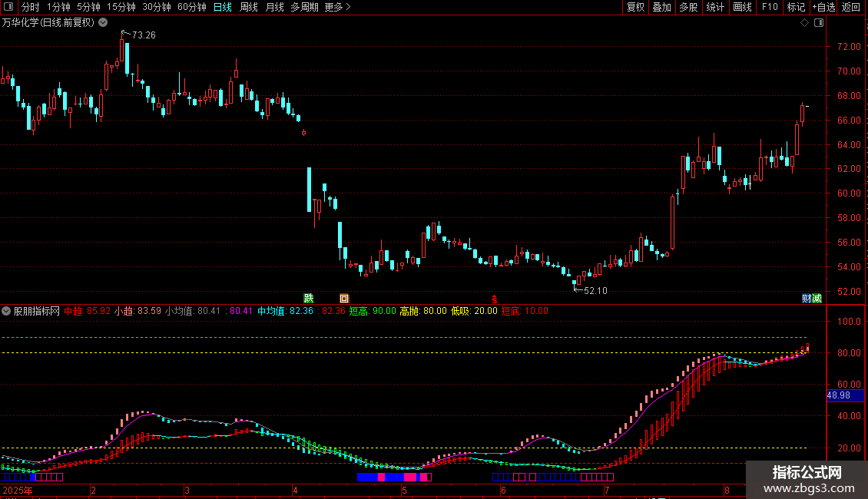Screen dimensions: 868x499
Task: Click the 减 marker at chart bottom right
Action: pos(817,299)
